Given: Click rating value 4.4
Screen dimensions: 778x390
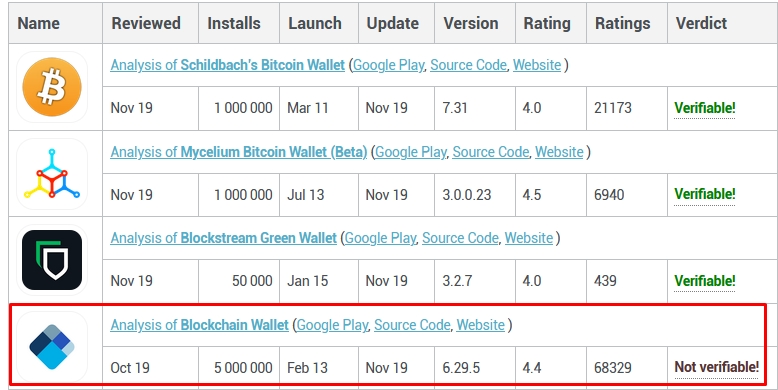Looking at the screenshot, I should [532, 368].
